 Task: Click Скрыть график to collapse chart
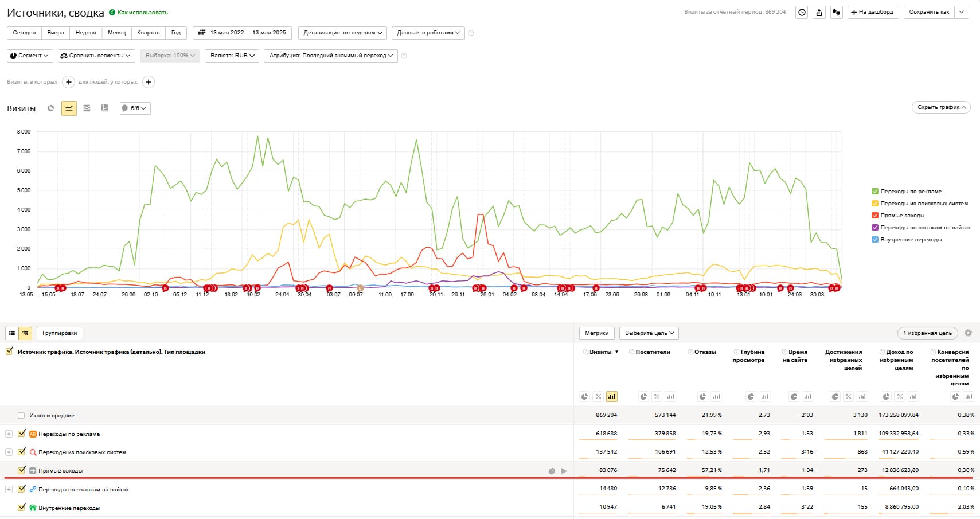coord(940,107)
